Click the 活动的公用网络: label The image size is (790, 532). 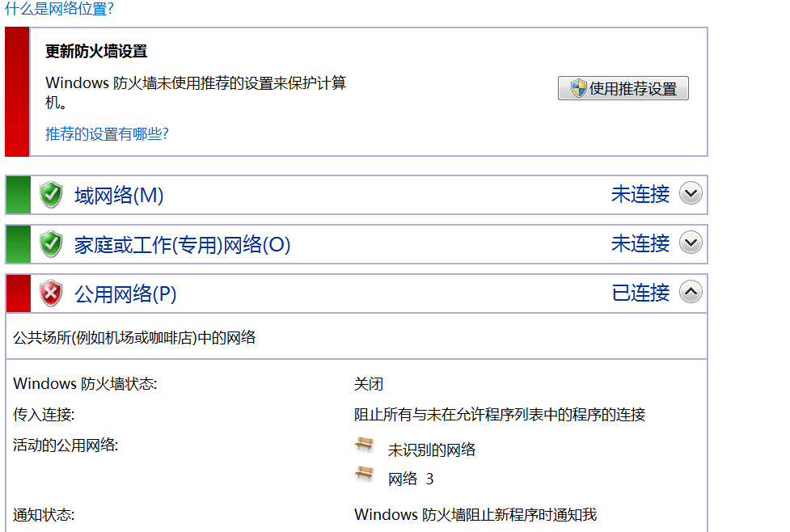click(x=65, y=445)
